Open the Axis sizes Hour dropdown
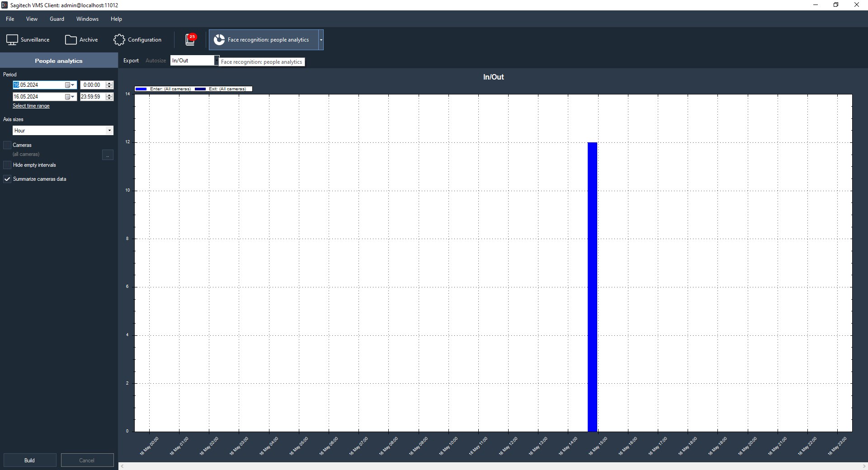 63,131
